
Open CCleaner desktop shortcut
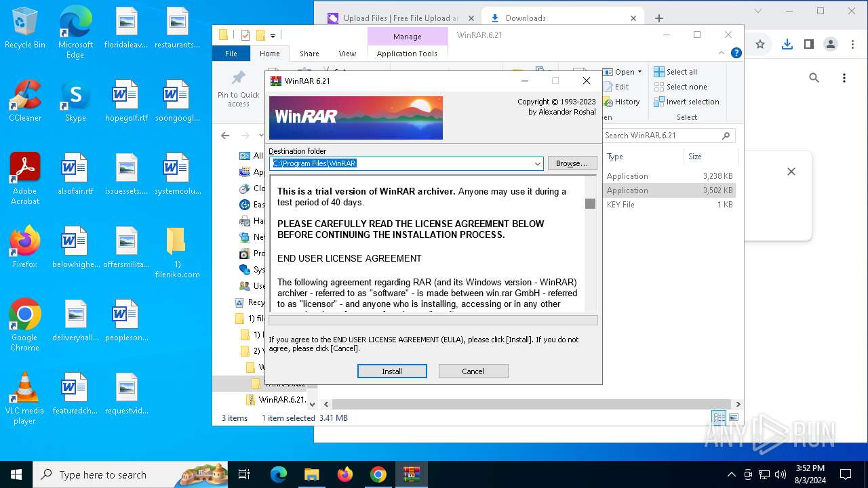(25, 101)
